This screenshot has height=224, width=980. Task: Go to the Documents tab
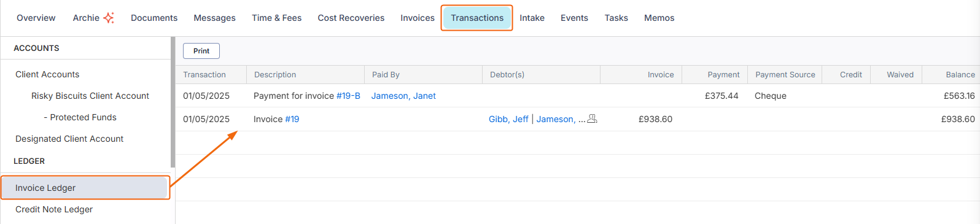pos(154,18)
